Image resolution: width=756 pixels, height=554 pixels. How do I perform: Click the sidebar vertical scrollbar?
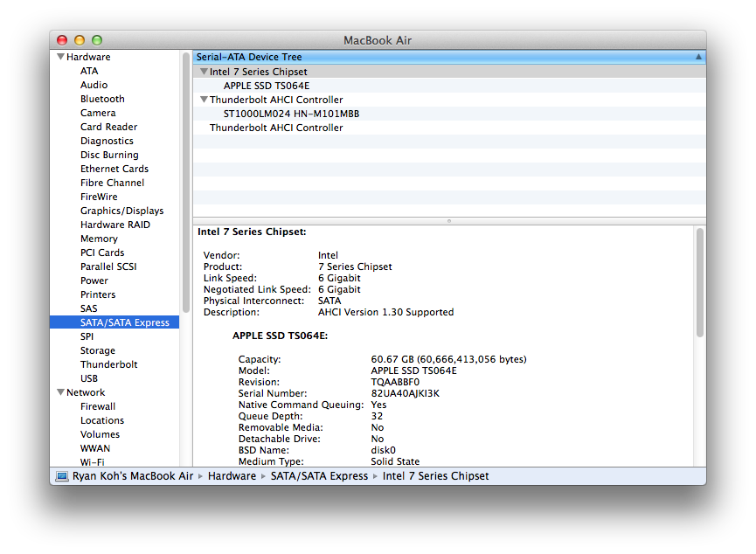coord(186,184)
